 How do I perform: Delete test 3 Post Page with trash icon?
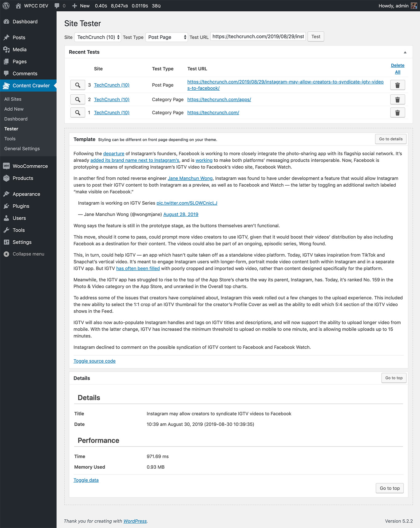tap(398, 85)
